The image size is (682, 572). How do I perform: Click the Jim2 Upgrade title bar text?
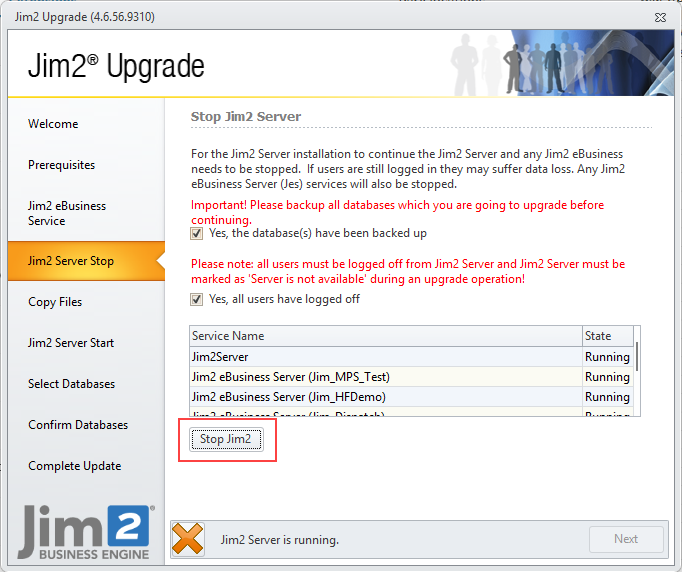click(x=85, y=17)
